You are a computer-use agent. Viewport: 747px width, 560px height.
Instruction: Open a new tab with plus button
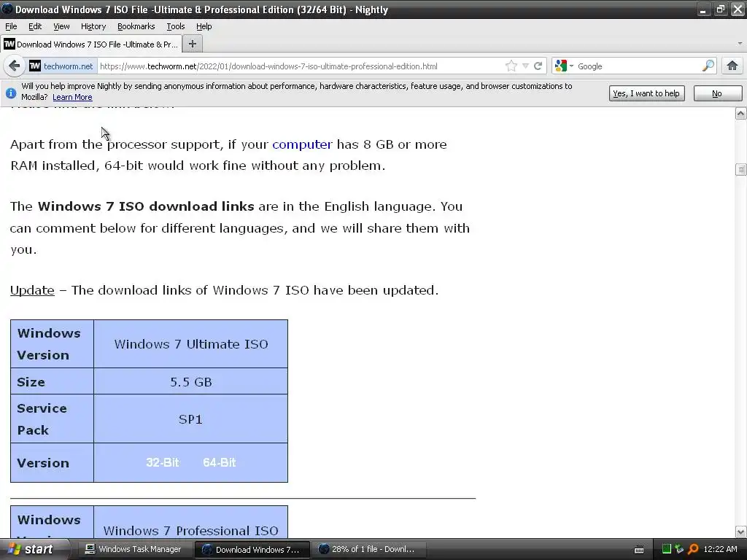(192, 44)
